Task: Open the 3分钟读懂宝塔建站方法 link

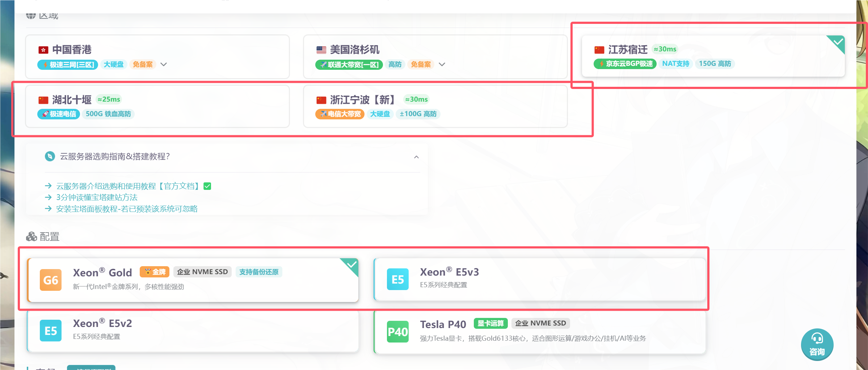Action: 97,197
